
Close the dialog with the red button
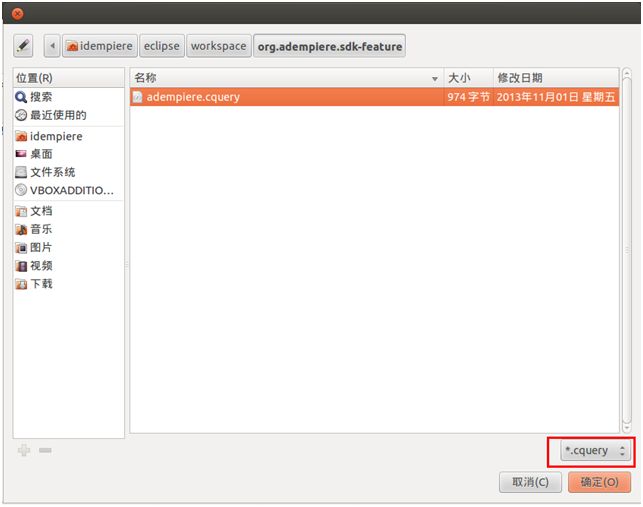pyautogui.click(x=18, y=14)
